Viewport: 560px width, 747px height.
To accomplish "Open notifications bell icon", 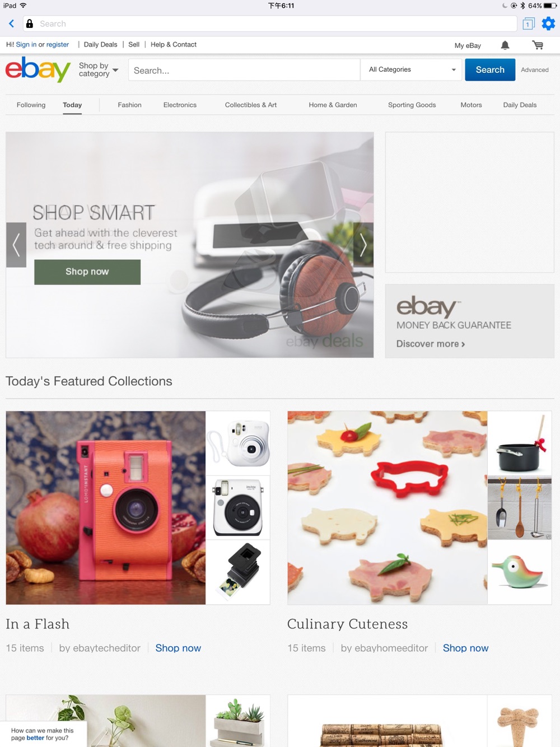I will (505, 45).
